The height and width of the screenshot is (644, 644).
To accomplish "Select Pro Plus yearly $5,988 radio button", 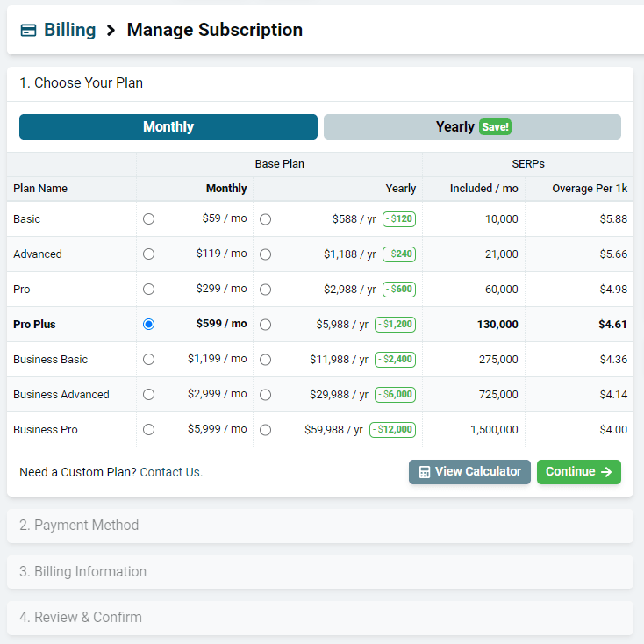I will 265,325.
